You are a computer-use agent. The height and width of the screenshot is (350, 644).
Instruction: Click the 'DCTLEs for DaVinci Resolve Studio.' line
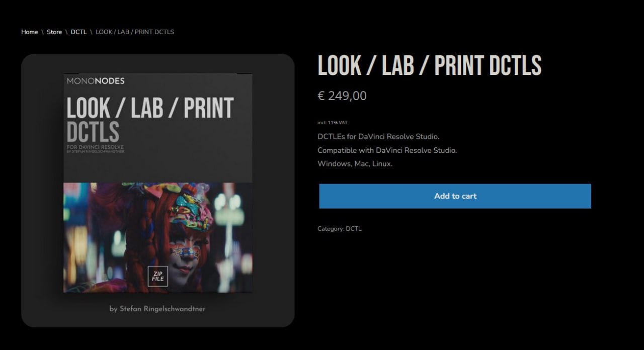378,136
